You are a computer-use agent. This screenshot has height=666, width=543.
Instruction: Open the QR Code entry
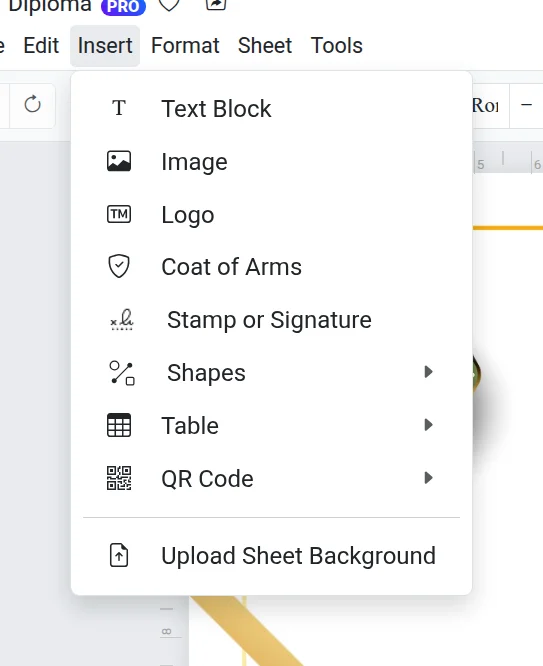[272, 478]
